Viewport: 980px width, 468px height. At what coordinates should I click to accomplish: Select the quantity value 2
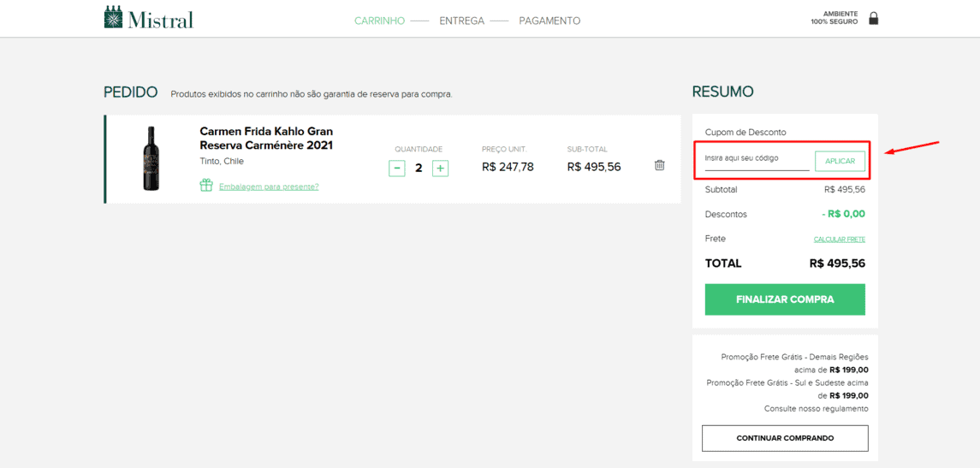[419, 168]
